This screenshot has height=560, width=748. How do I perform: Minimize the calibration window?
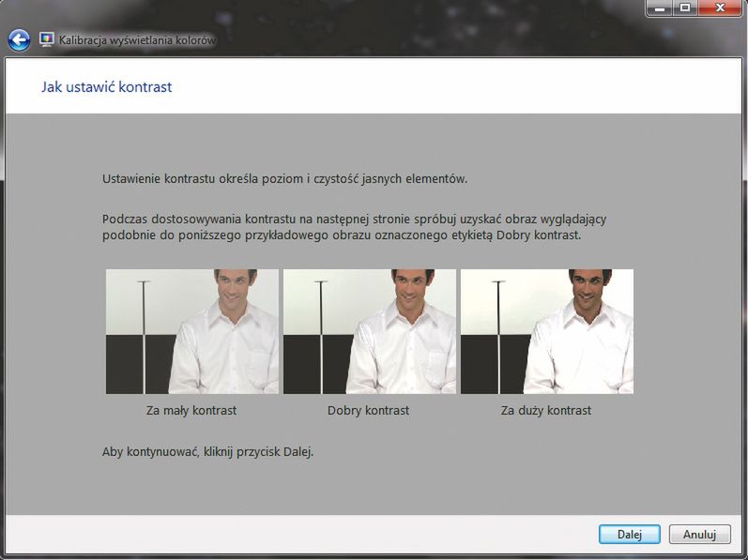pyautogui.click(x=660, y=8)
